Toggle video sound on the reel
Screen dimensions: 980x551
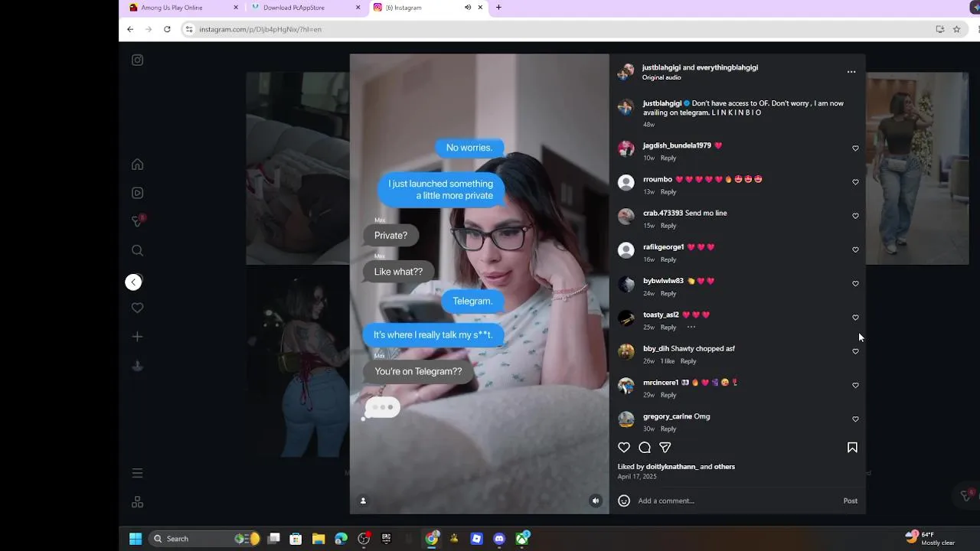(596, 500)
